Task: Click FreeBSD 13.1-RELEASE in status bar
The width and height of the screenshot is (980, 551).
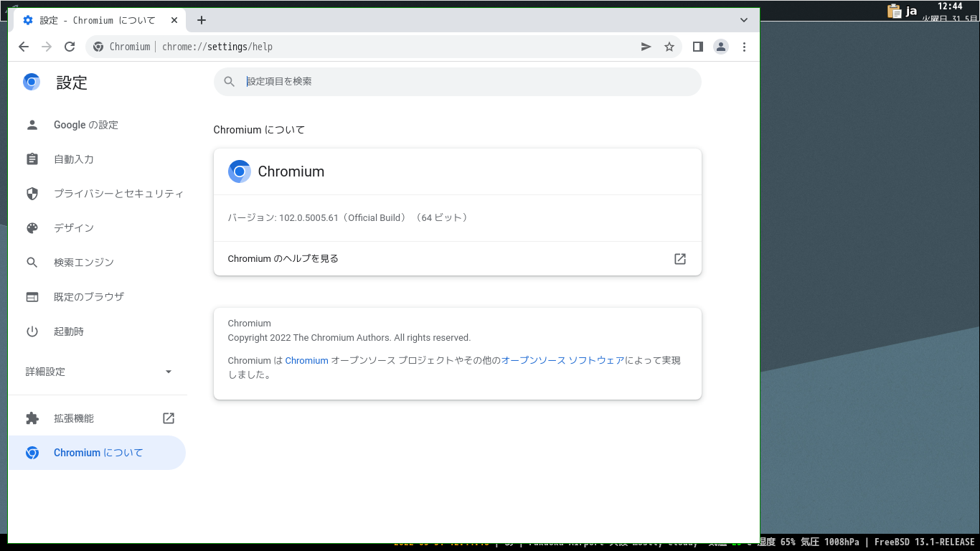Action: 925,542
